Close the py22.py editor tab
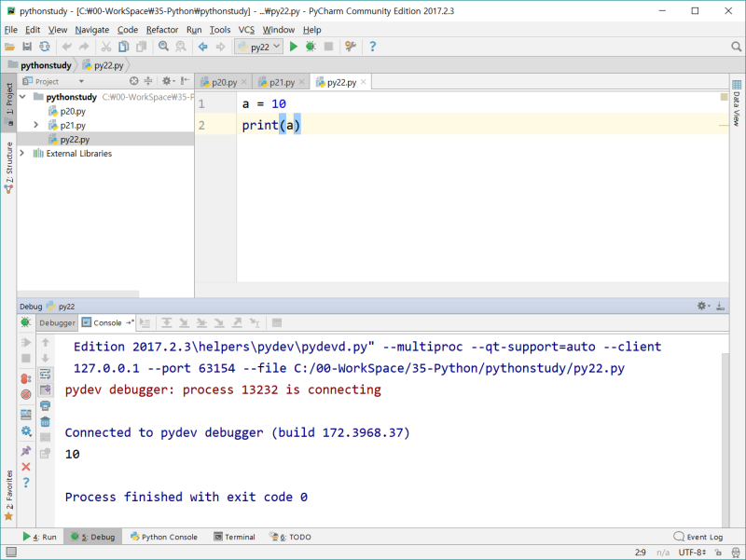Screen dimensions: 746x560 coord(364,82)
